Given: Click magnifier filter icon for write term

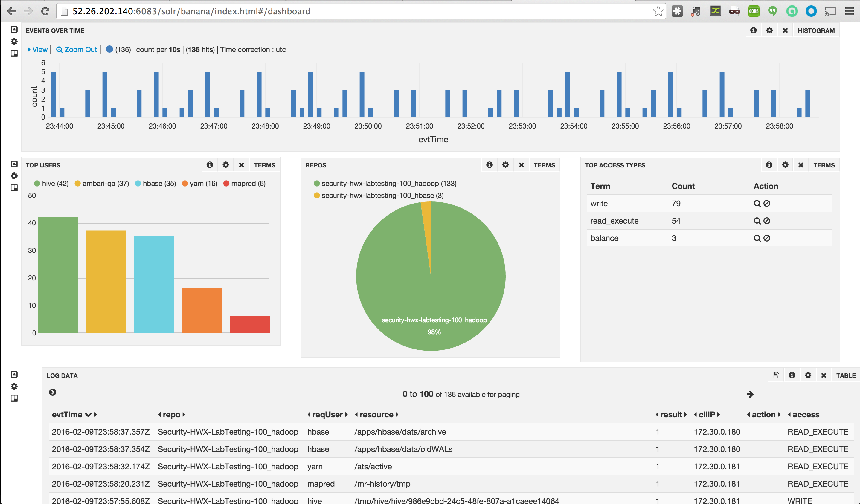Looking at the screenshot, I should tap(757, 204).
